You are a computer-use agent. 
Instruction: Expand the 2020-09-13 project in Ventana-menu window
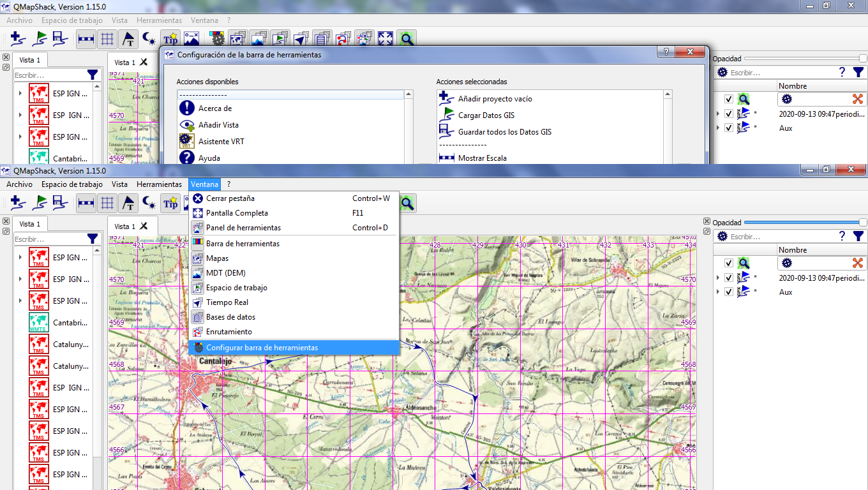coord(718,278)
